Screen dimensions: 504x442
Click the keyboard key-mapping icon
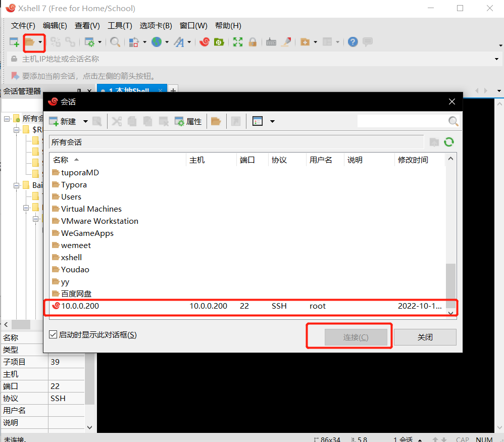click(x=271, y=42)
